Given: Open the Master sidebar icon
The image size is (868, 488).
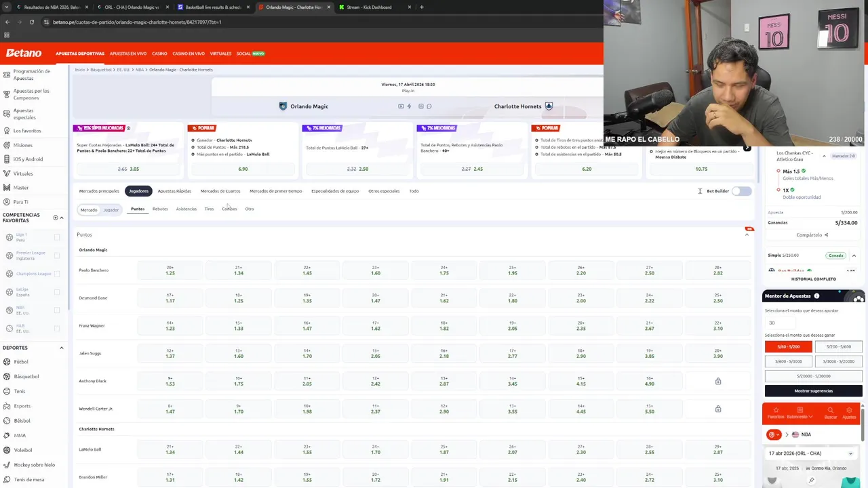Looking at the screenshot, I should pyautogui.click(x=6, y=188).
